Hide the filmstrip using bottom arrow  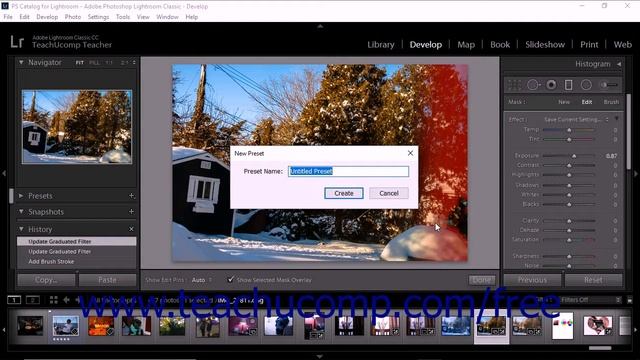(320, 356)
